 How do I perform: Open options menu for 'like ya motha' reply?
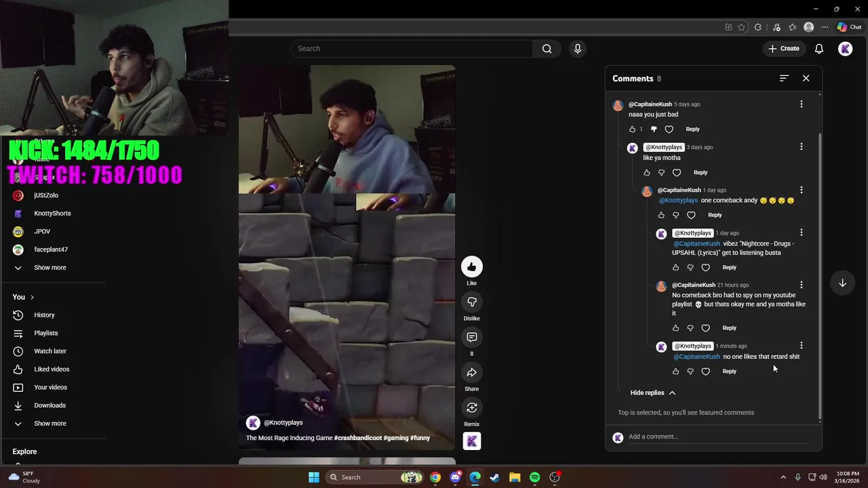pyautogui.click(x=801, y=147)
